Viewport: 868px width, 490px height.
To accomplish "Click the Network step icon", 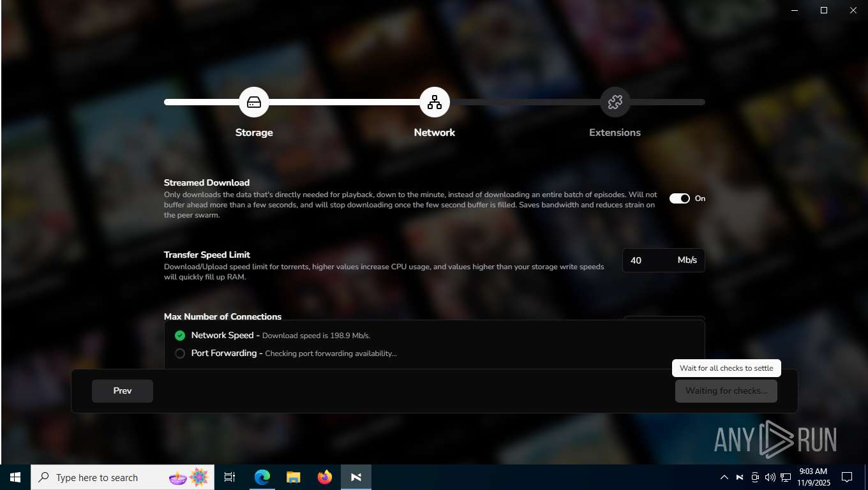I will click(435, 102).
